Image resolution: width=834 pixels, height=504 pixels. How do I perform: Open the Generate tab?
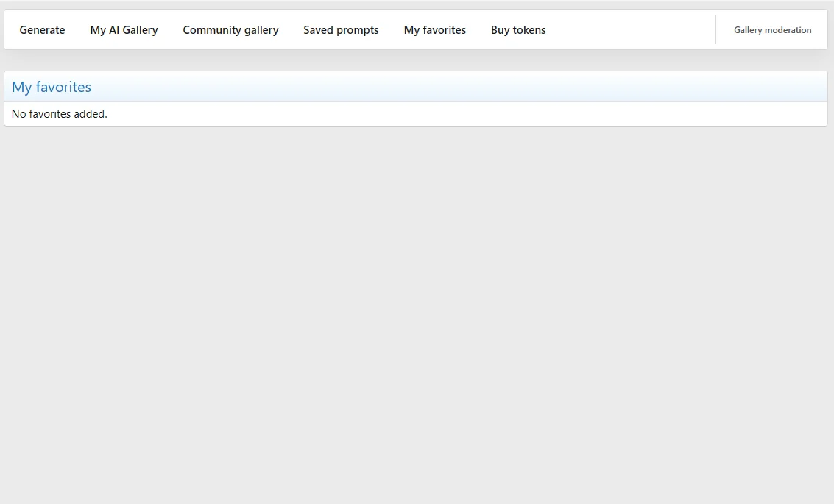click(x=42, y=30)
